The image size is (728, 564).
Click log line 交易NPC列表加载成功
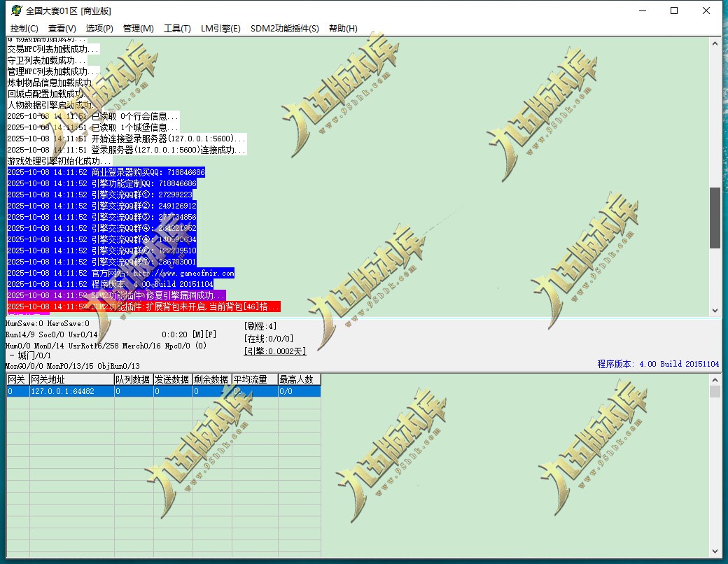click(53, 49)
